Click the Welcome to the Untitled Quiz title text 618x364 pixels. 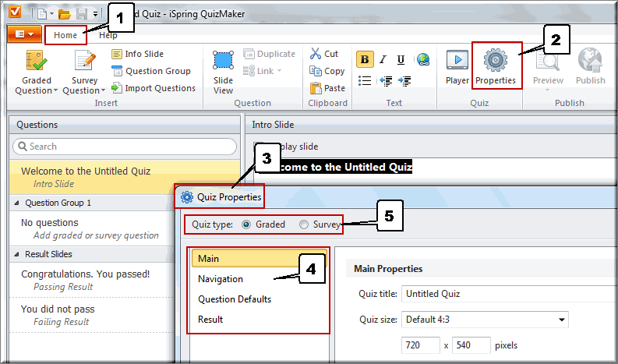pyautogui.click(x=344, y=168)
